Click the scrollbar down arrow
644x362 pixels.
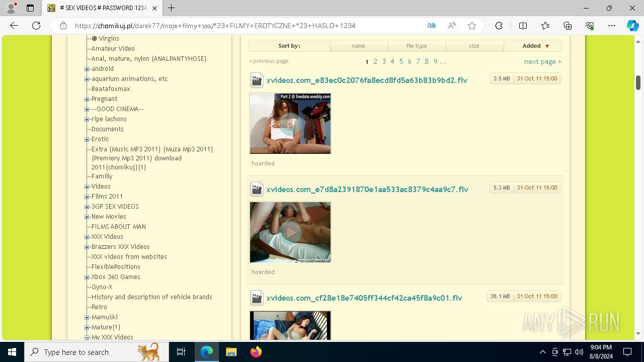(638, 333)
